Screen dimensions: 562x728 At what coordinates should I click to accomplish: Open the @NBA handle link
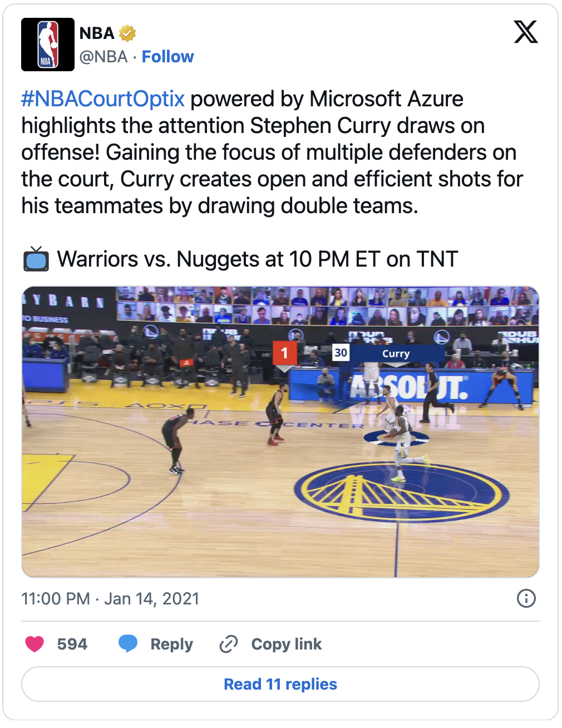(103, 57)
